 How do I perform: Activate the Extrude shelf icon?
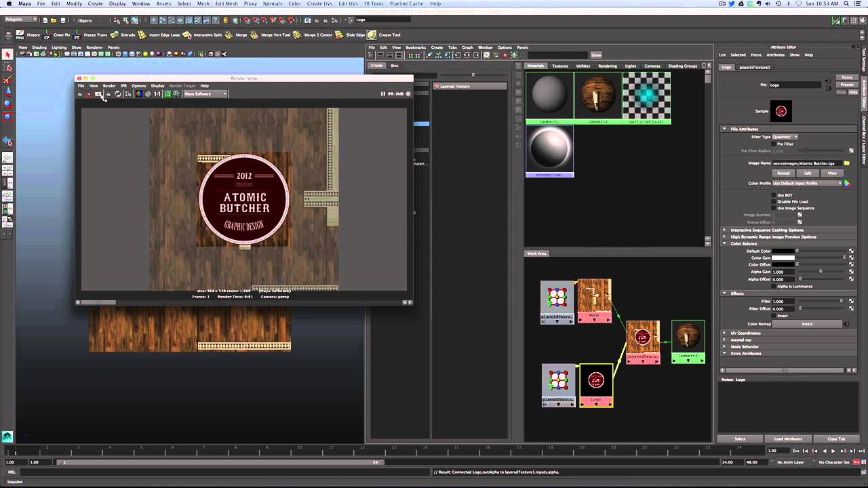pyautogui.click(x=115, y=35)
